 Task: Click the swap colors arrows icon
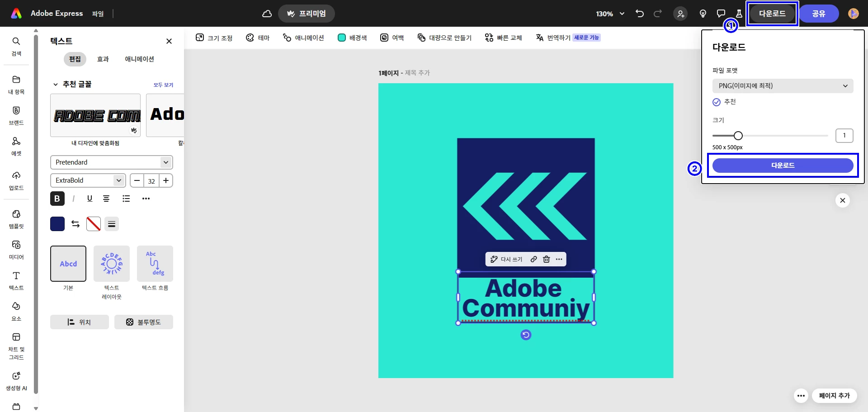point(75,224)
